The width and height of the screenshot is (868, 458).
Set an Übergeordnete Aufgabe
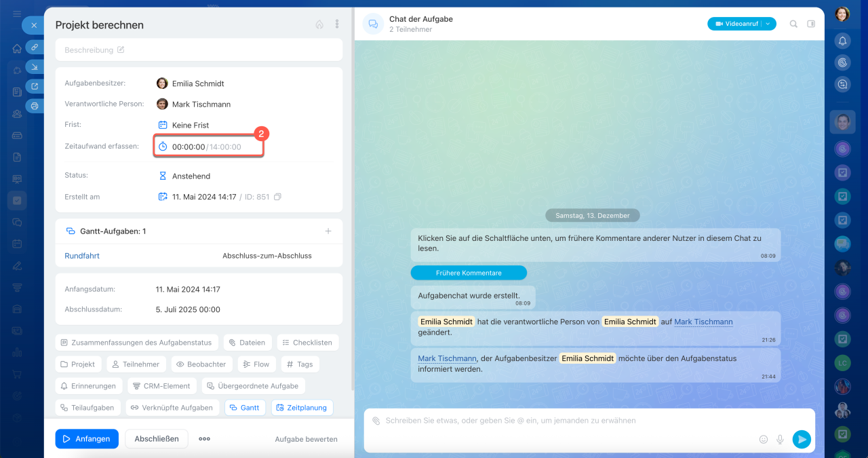[x=254, y=386]
